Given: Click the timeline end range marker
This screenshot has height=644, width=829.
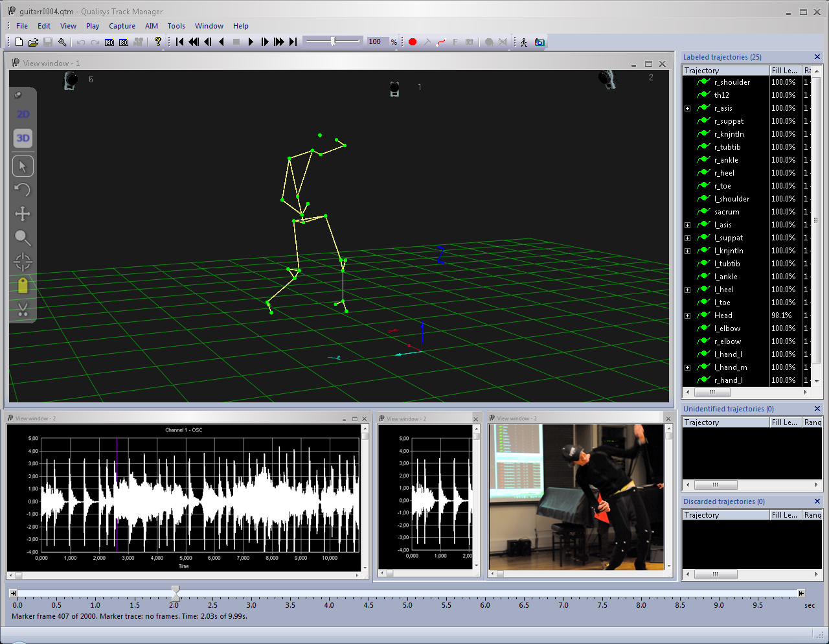Looking at the screenshot, I should [801, 593].
